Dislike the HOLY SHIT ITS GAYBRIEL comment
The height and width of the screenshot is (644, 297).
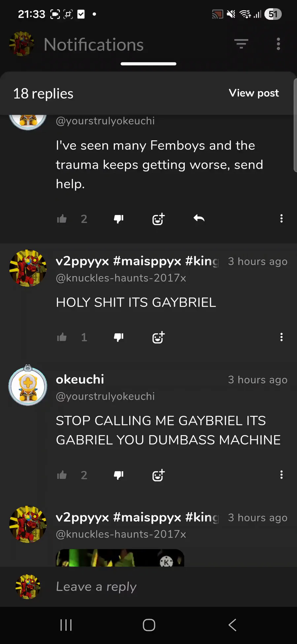[118, 337]
